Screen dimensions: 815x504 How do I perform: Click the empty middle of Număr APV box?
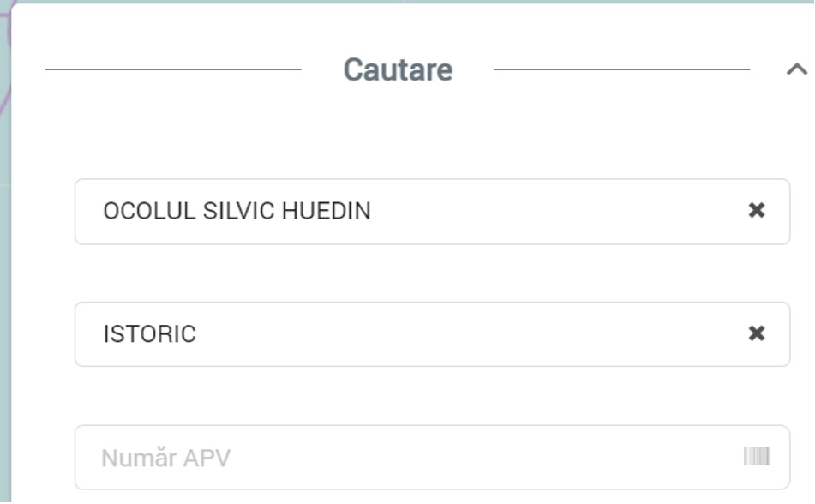483,457
